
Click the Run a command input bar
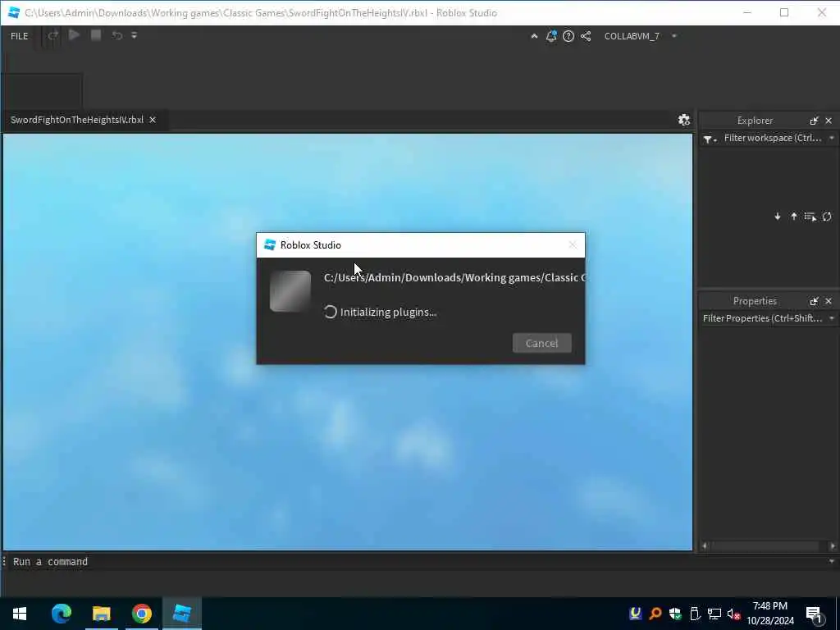(418, 561)
